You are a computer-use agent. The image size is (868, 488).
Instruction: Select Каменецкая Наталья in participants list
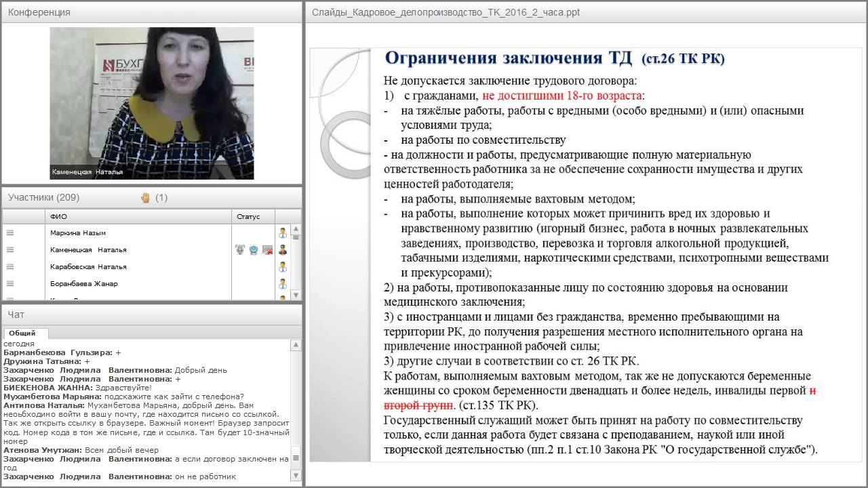[88, 249]
